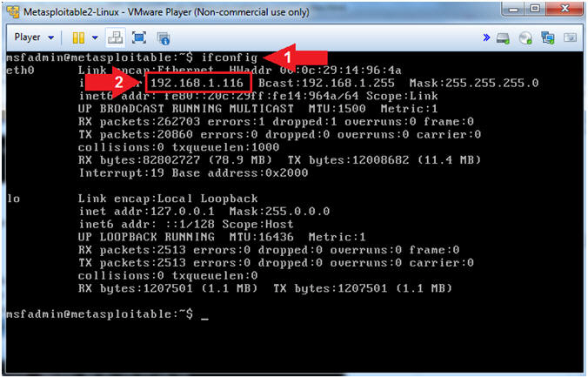This screenshot has width=588, height=378.
Task: Click the eth0 interface name
Action: [x=20, y=71]
